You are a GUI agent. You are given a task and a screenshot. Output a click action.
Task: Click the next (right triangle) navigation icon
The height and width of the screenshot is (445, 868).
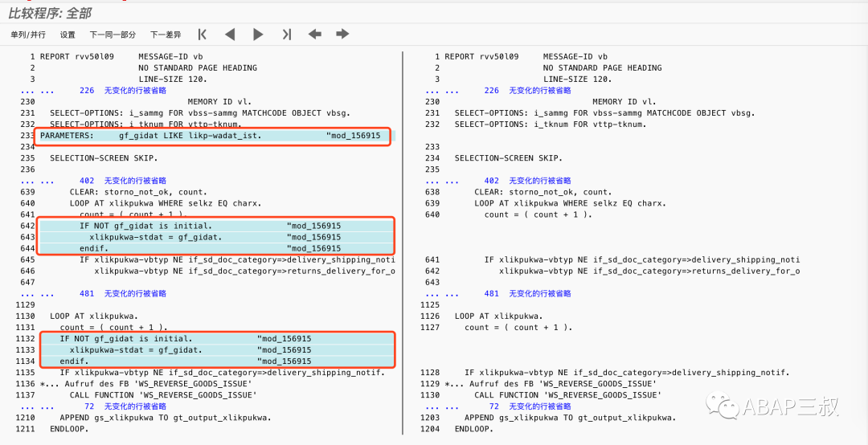click(258, 35)
